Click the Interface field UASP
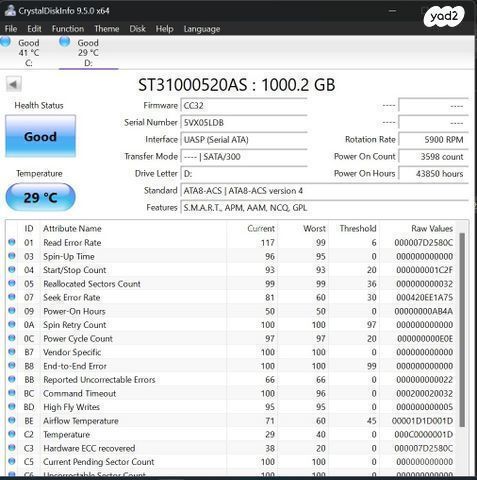Screen dimensions: 477x480 pyautogui.click(x=244, y=140)
